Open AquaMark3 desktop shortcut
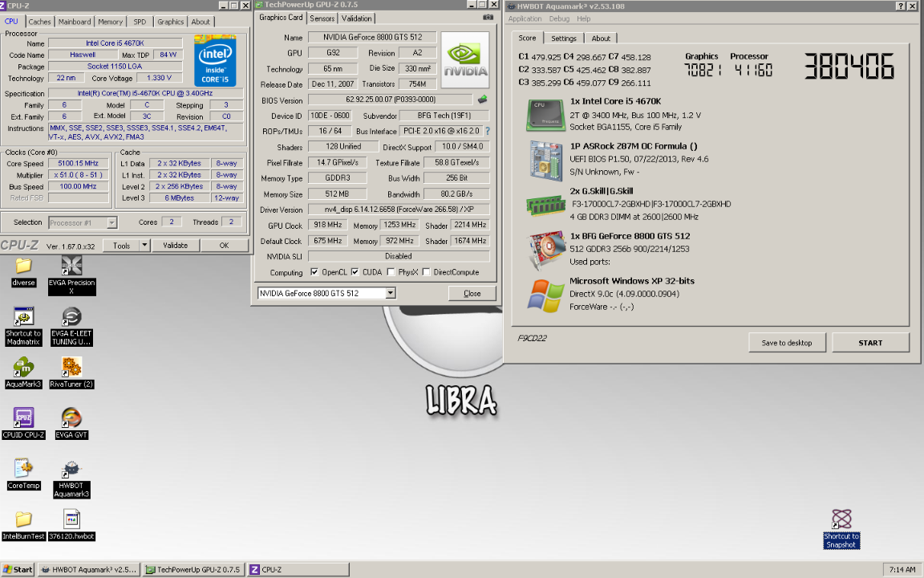The image size is (924, 578). (x=23, y=372)
